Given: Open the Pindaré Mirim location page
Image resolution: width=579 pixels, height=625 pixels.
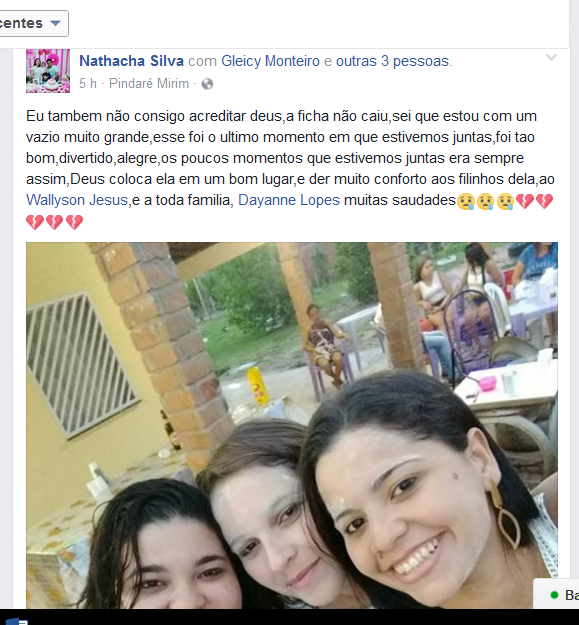Looking at the screenshot, I should 149,84.
